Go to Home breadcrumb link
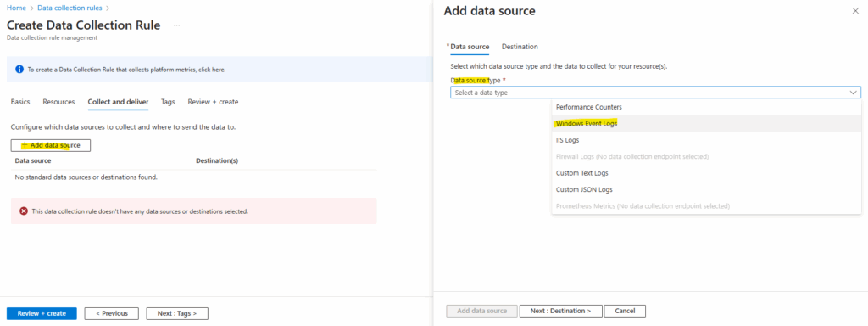Viewport: 868px width, 326px height. 16,8
